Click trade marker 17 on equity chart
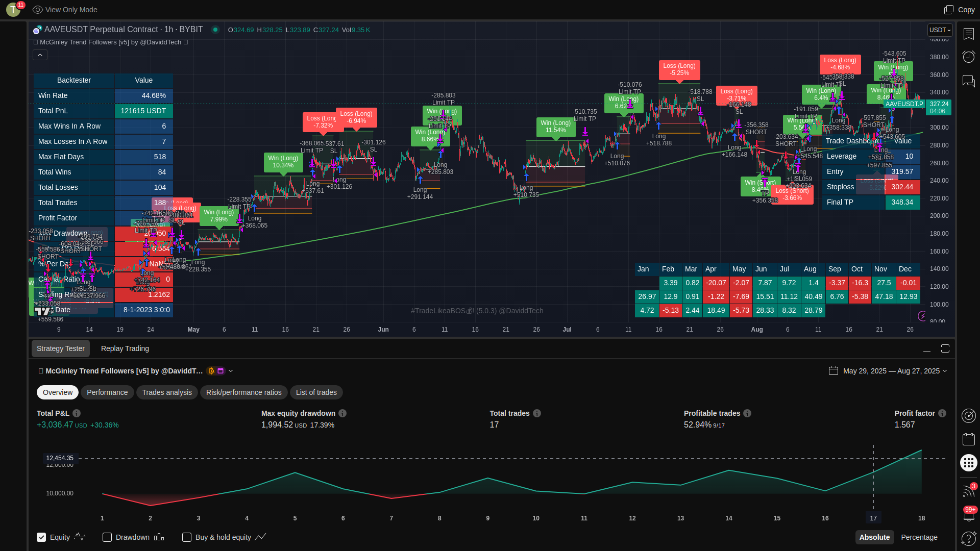The image size is (980, 551). click(873, 518)
